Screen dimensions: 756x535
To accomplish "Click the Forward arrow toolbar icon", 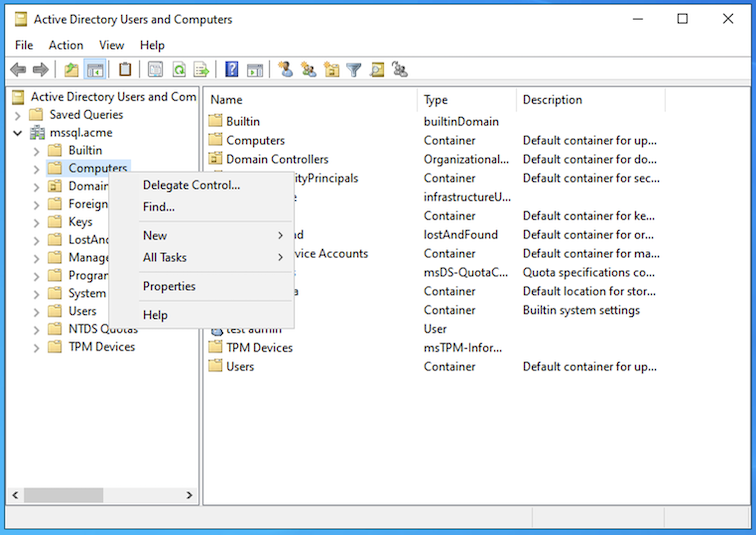I will 40,70.
